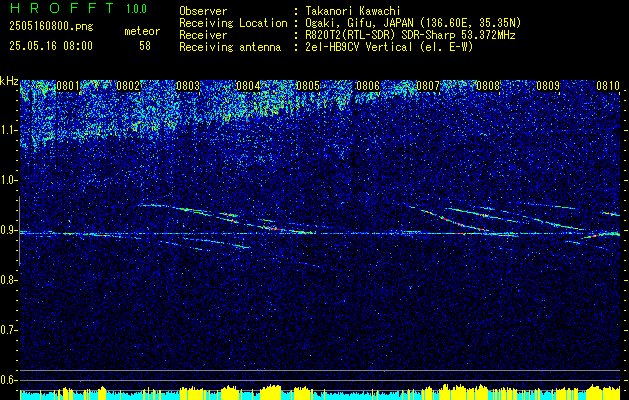Click the meteor label
Image resolution: width=629 pixels, height=400 pixels.
(x=142, y=31)
